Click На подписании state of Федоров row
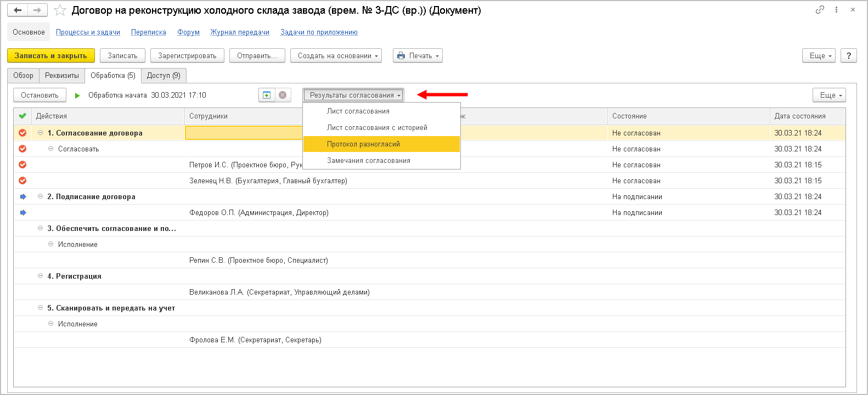Image resolution: width=868 pixels, height=395 pixels. [x=637, y=212]
